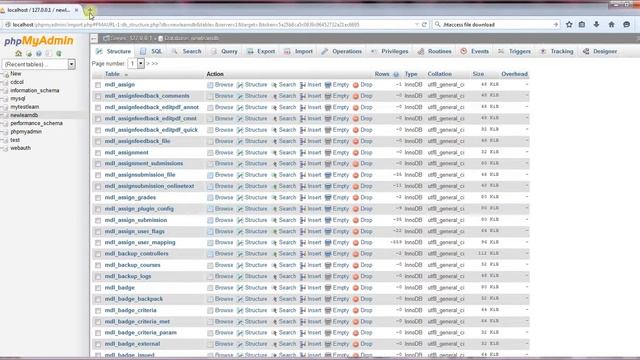Click Drop icon for mdl_assign_plugin_config

(356, 209)
